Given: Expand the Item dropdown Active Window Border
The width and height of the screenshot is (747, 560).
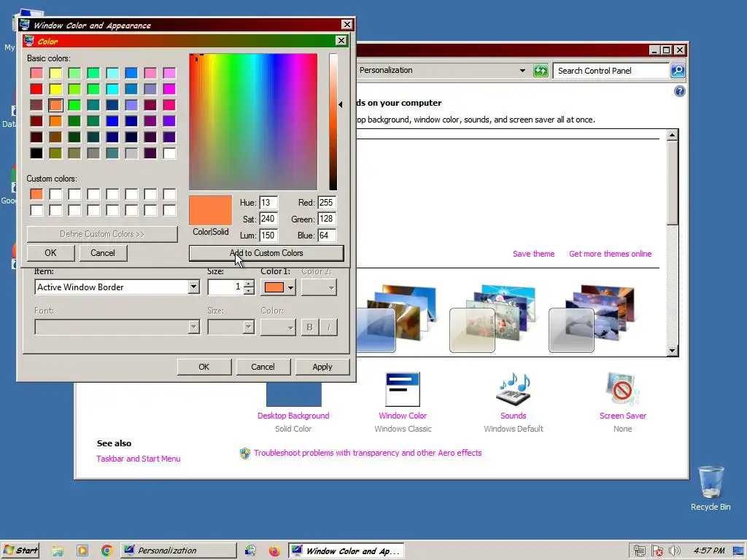Looking at the screenshot, I should [x=193, y=287].
